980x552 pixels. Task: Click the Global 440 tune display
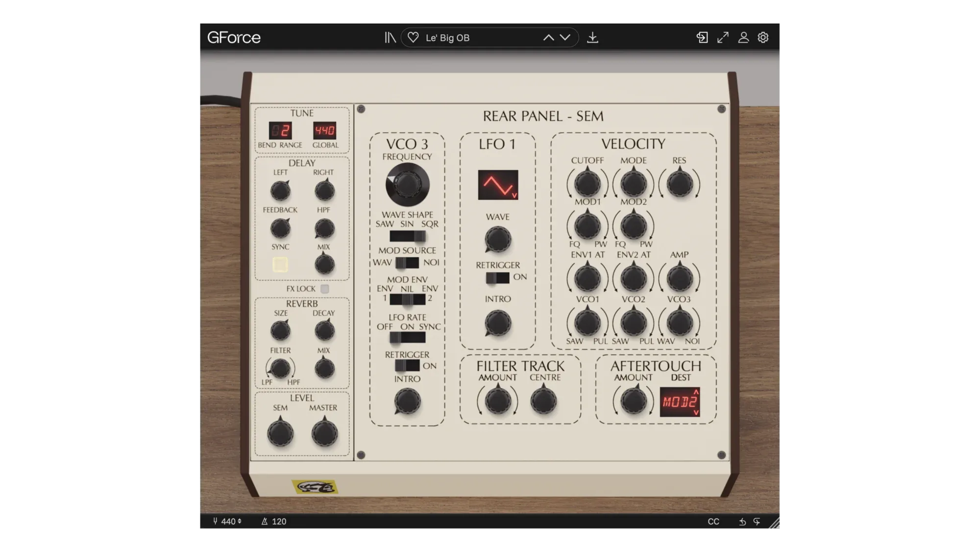pyautogui.click(x=324, y=131)
